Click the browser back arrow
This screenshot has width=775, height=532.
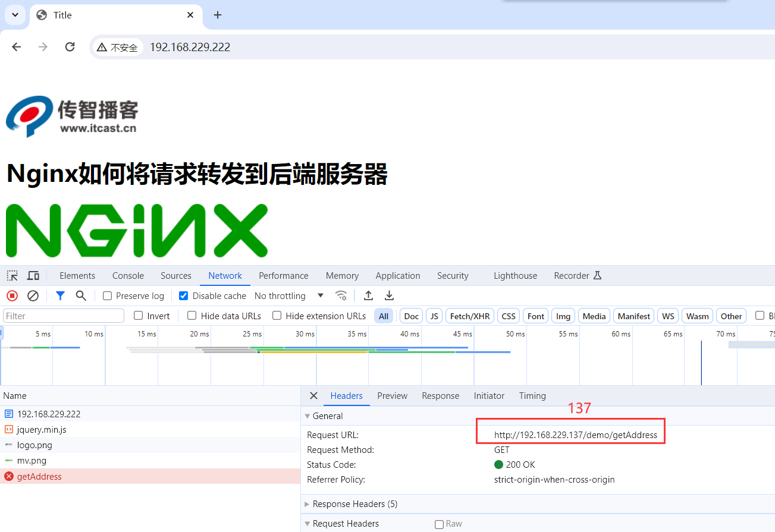coord(17,47)
